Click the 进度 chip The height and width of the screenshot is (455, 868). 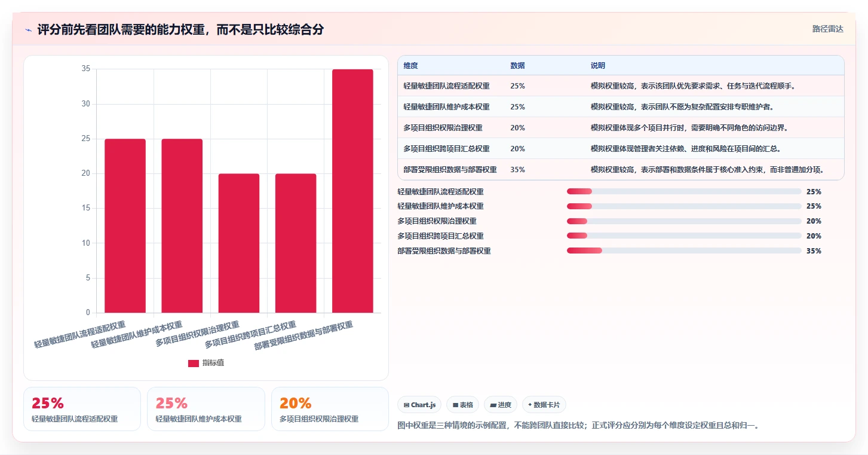click(501, 405)
